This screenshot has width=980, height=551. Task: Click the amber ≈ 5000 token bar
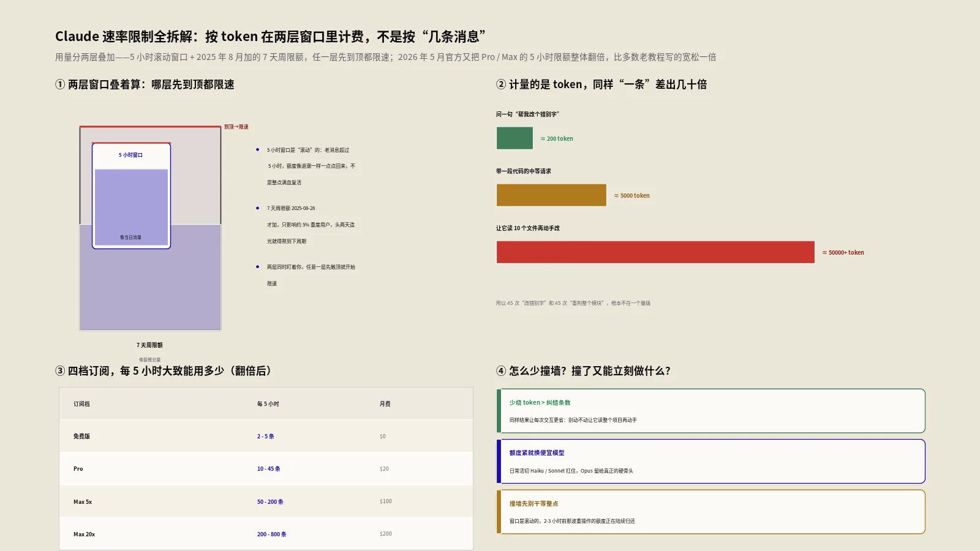551,195
